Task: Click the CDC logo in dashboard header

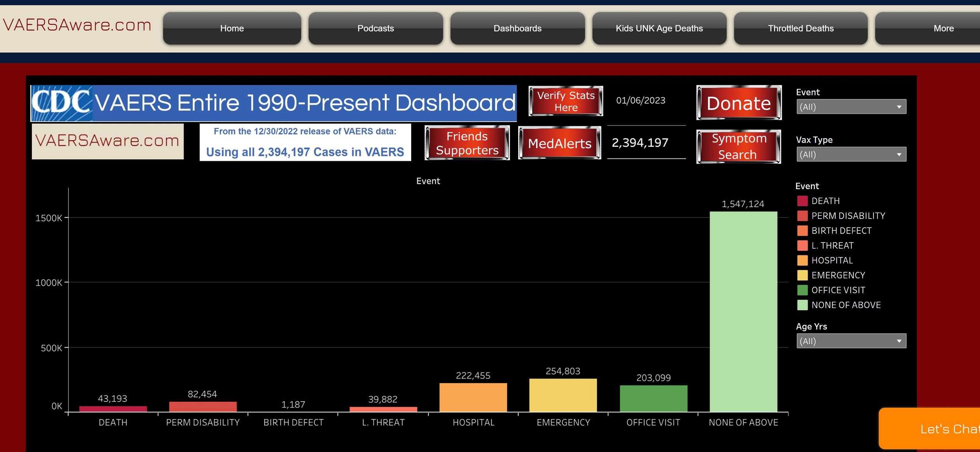Action: click(62, 103)
